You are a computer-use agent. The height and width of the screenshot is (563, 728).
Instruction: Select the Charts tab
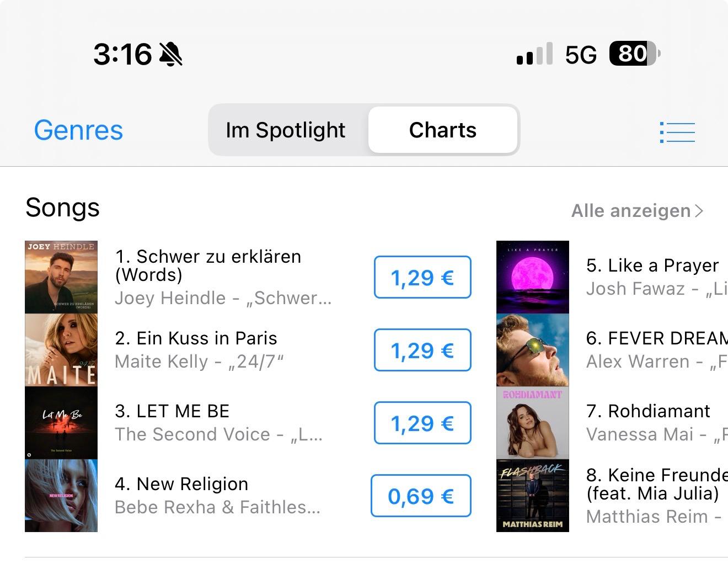tap(443, 130)
